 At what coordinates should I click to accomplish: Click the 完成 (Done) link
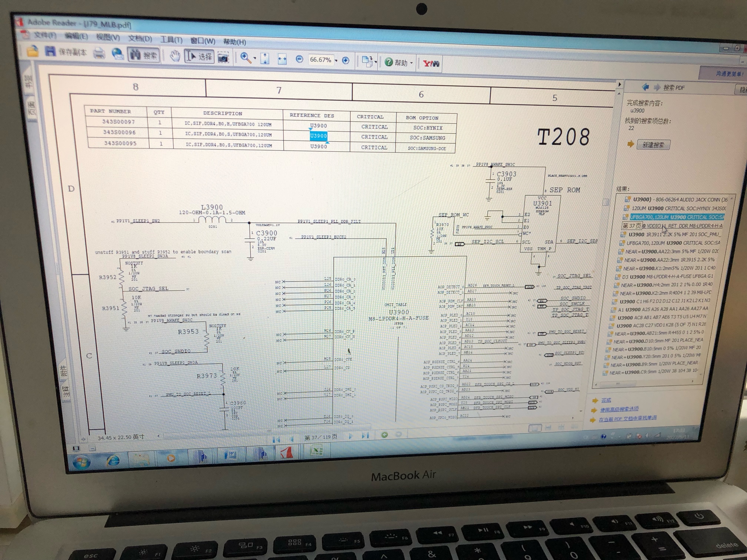(x=606, y=400)
